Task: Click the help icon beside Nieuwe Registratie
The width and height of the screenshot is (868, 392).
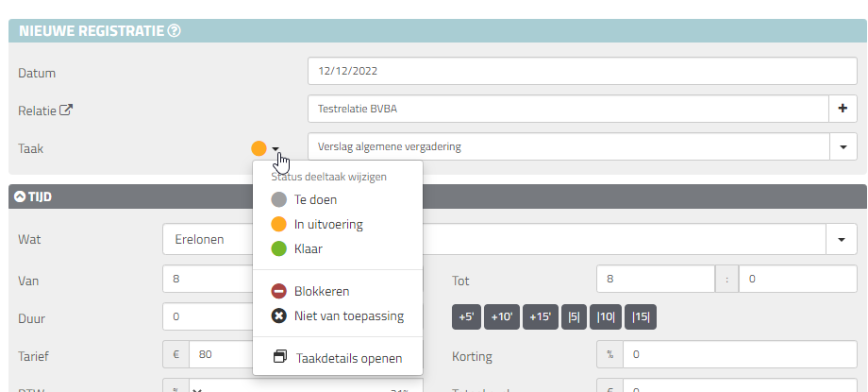Action: click(x=175, y=31)
